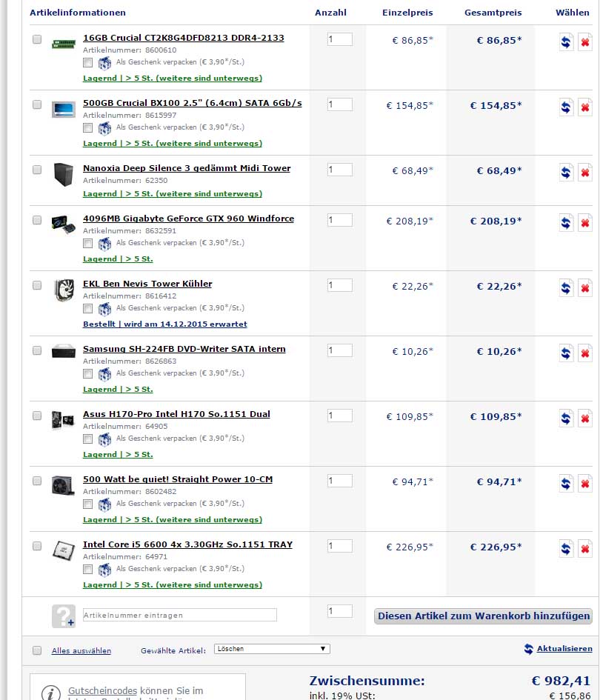Viewport: 600px width, 700px height.
Task: Delete 500GB Crucial BX100 with red X
Action: pos(585,107)
